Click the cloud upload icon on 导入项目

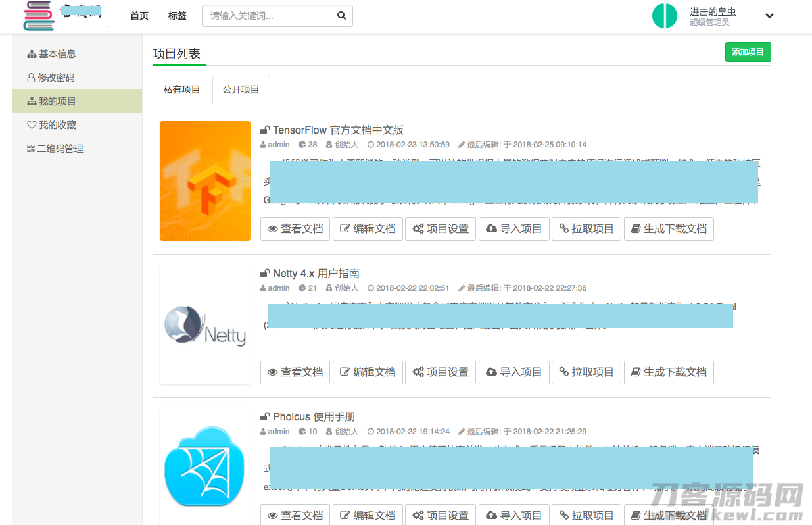(492, 229)
